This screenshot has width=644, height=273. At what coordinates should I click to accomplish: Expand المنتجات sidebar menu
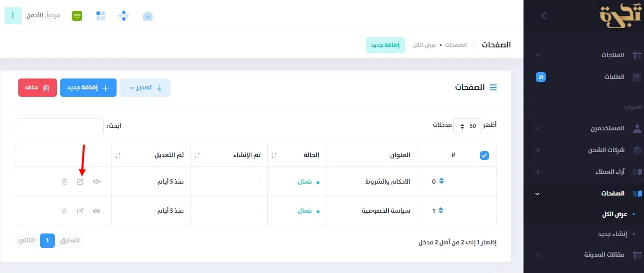538,55
